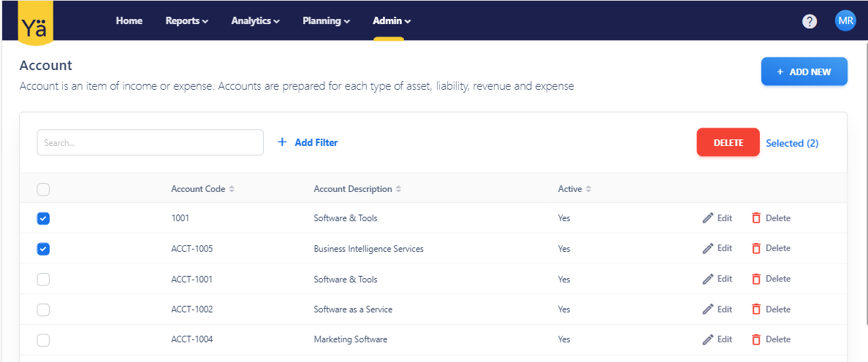Tick the checkbox for ACCT-1001
Viewport: 868px width, 362px height.
point(43,280)
